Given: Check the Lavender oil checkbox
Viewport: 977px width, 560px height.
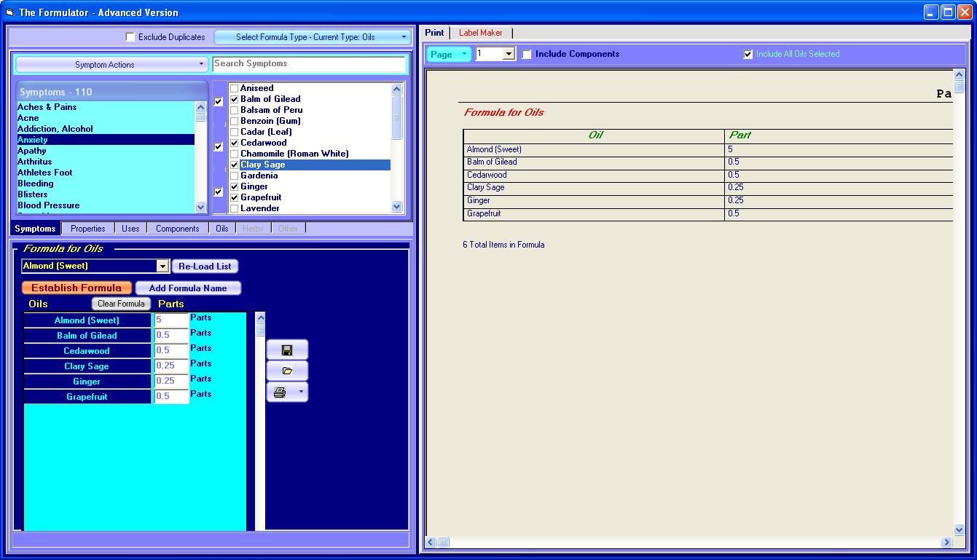Looking at the screenshot, I should pos(234,209).
